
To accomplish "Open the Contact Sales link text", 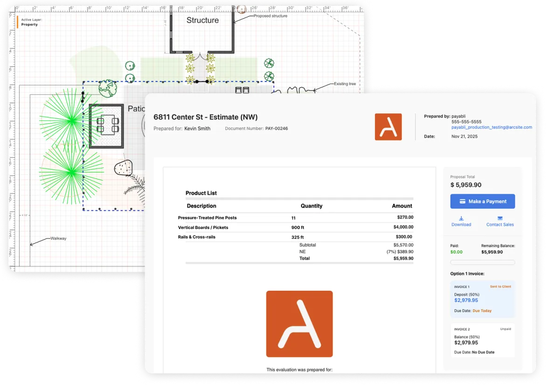I will [500, 224].
